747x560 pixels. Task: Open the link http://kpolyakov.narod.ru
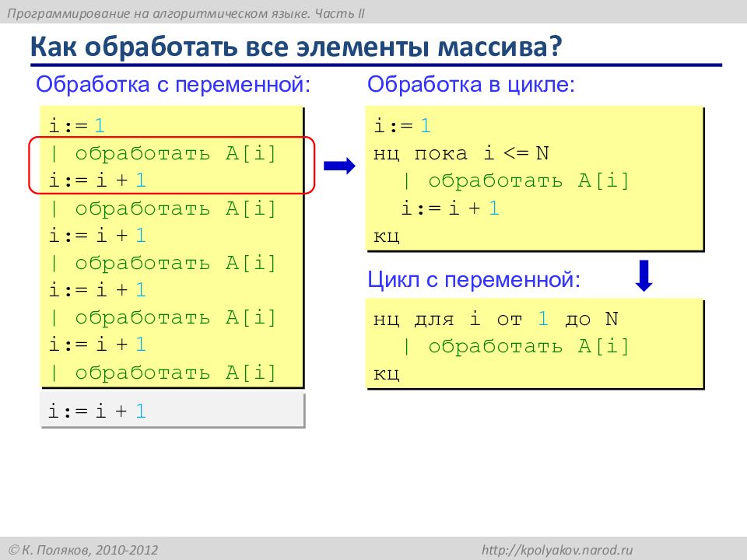[557, 550]
